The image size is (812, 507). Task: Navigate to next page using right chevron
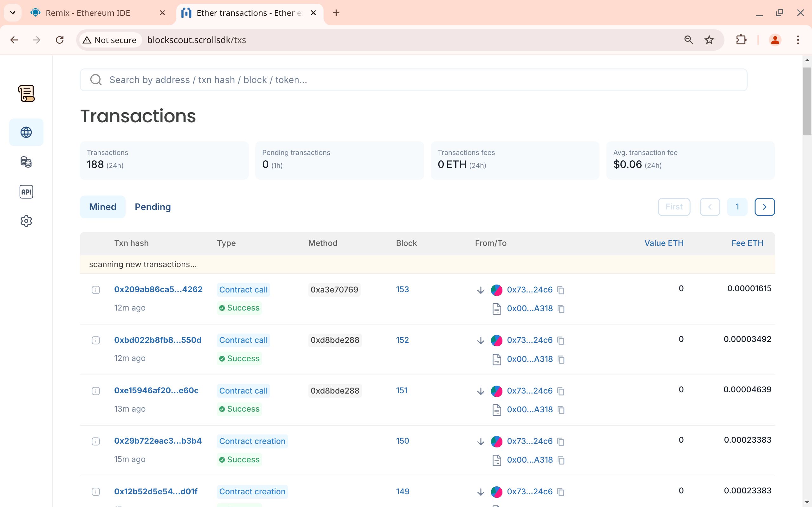click(764, 206)
